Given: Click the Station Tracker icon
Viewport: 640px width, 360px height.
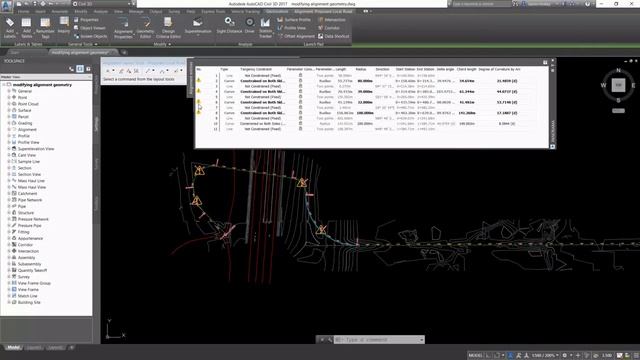Looking at the screenshot, I should (265, 28).
